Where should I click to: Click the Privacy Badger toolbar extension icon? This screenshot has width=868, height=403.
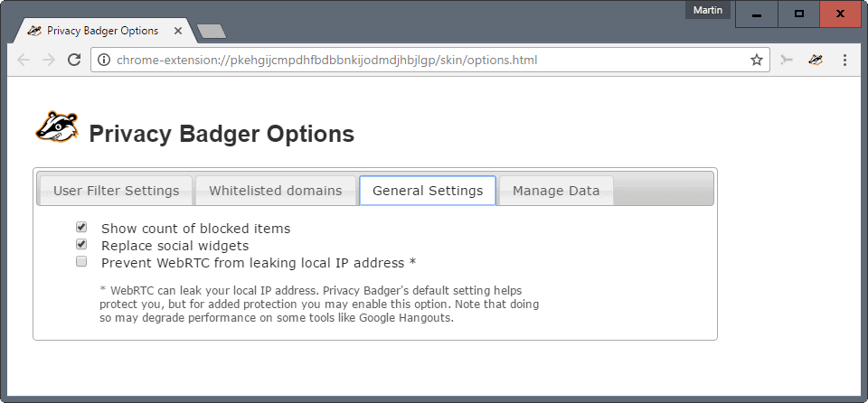click(816, 60)
